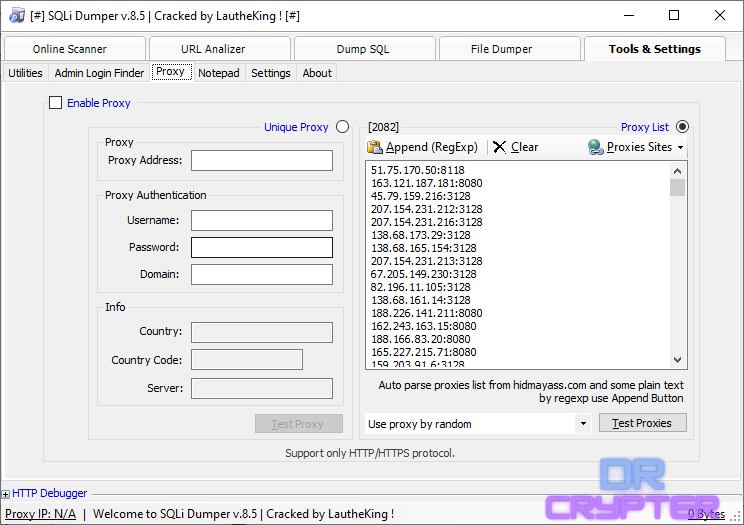Select proxy entry 162.243.163.15:8080
Screen dimensions: 744x525
[x=424, y=326]
